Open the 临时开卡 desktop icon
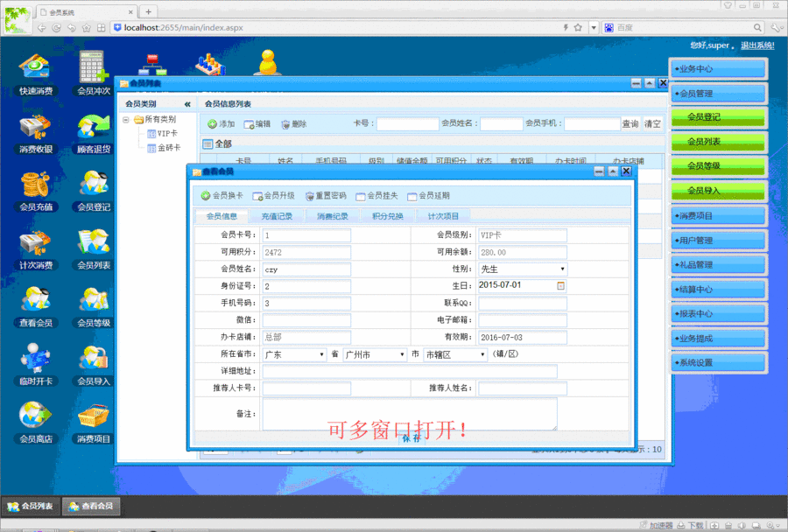788x532 pixels. (x=35, y=365)
